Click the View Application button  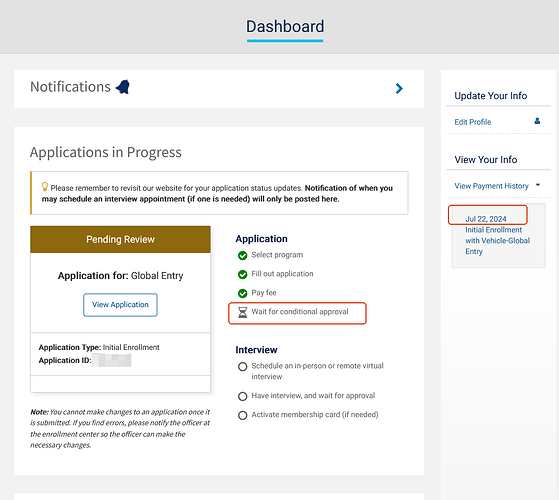(120, 305)
